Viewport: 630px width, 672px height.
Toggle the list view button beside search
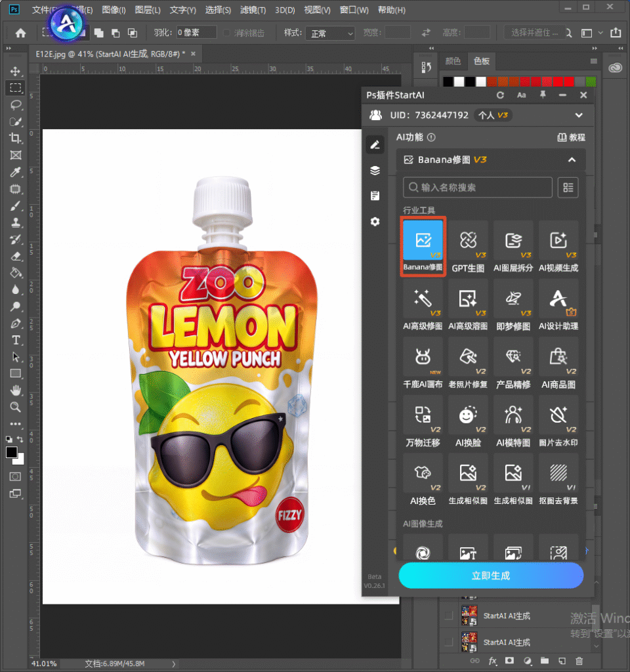point(568,187)
